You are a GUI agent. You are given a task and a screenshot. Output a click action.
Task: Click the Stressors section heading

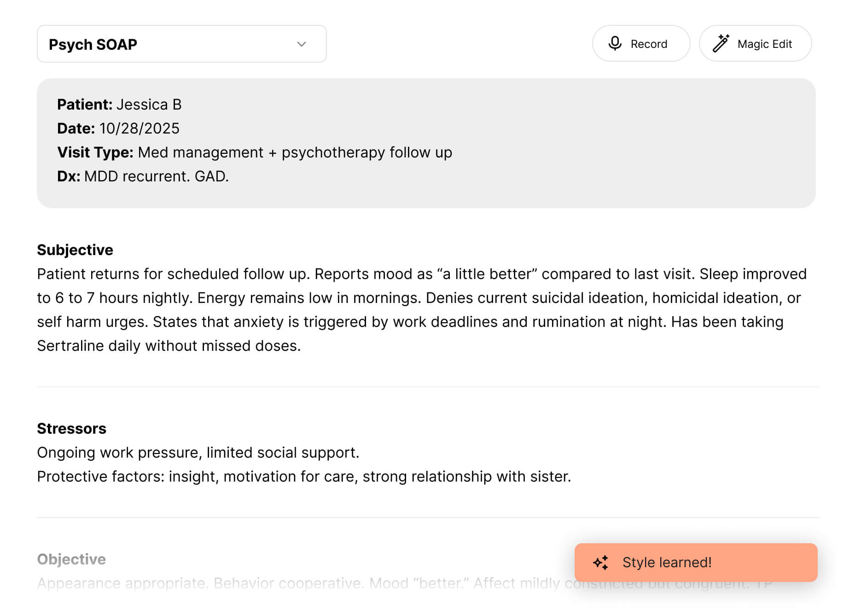71,429
